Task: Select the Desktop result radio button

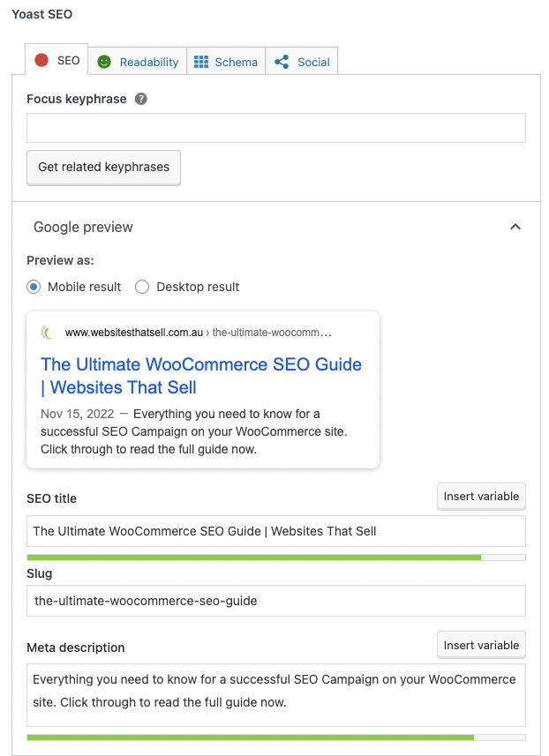Action: pos(141,287)
